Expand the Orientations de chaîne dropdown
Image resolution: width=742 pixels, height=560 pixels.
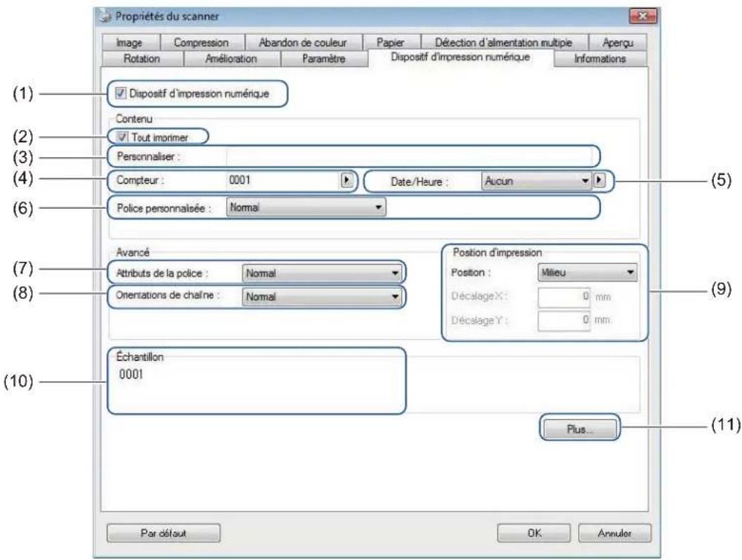[x=322, y=296]
